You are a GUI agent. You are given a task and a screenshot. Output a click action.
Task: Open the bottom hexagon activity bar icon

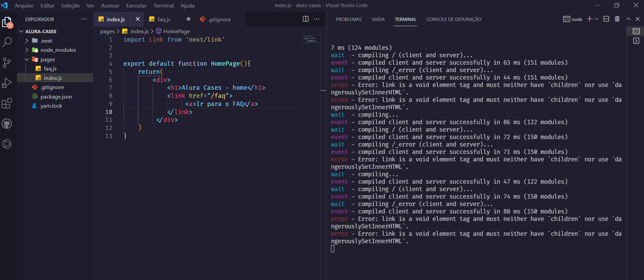click(x=7, y=144)
